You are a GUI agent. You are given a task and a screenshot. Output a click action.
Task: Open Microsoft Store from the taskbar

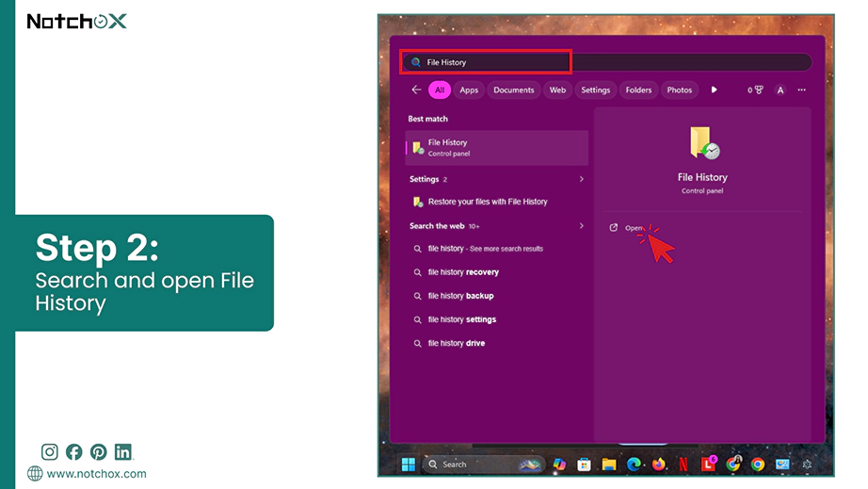coord(584,465)
